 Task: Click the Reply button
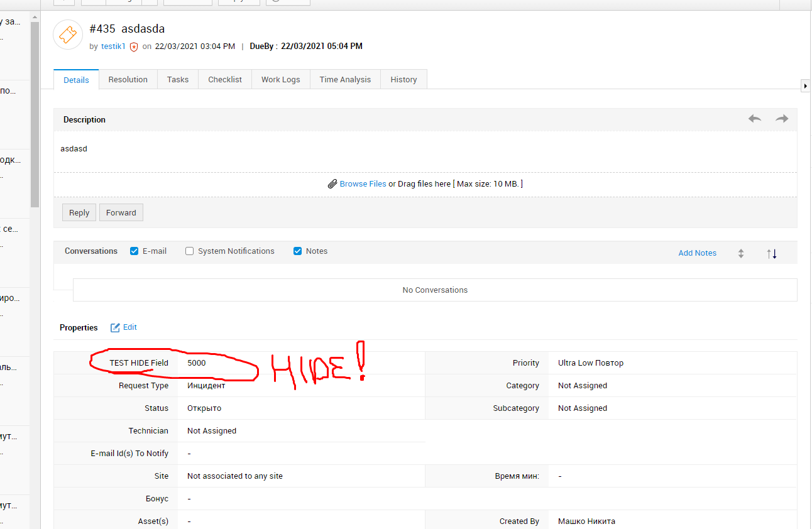(x=79, y=213)
